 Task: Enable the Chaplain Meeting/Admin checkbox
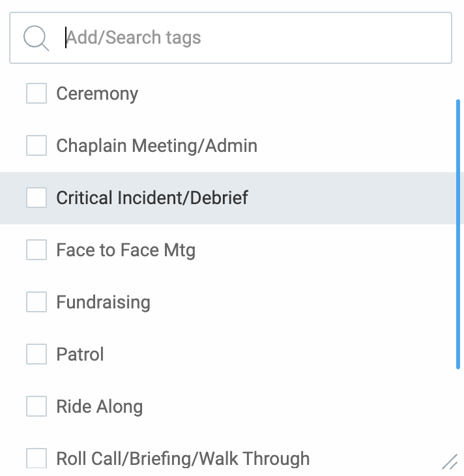[36, 145]
